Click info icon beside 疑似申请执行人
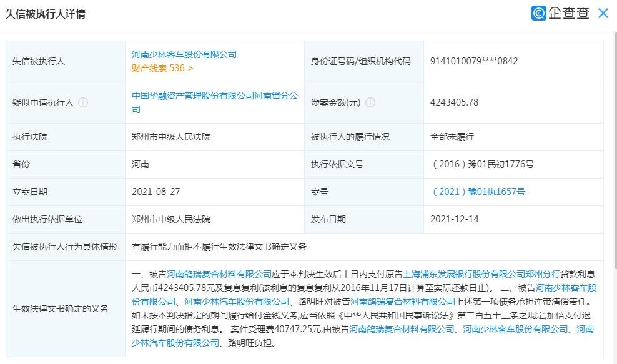 coord(83,102)
